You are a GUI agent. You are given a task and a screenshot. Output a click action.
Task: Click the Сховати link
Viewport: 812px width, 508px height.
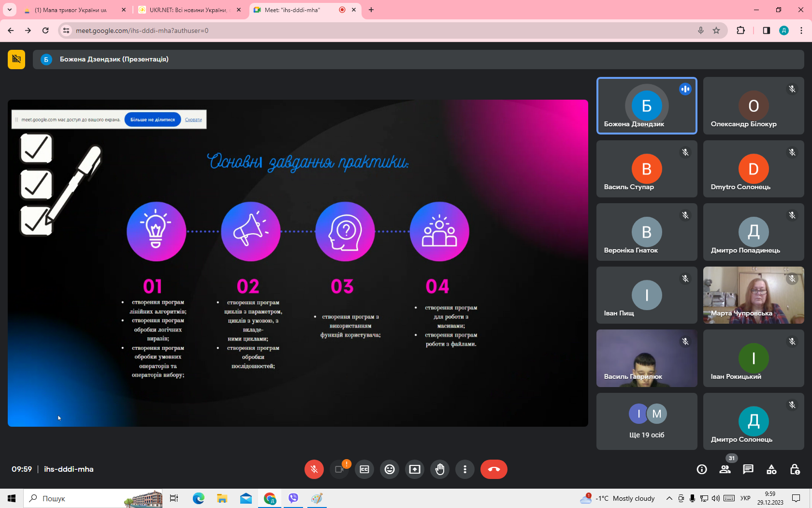[193, 120]
